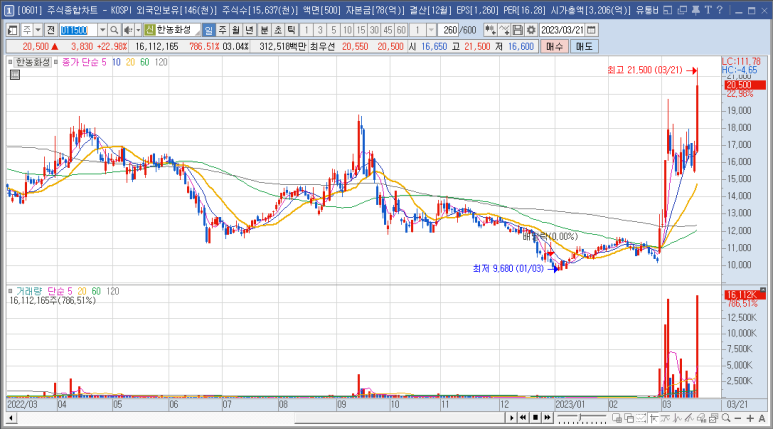Image resolution: width=773 pixels, height=429 pixels.
Task: Click the T font icon in title bar
Action: click(x=708, y=10)
